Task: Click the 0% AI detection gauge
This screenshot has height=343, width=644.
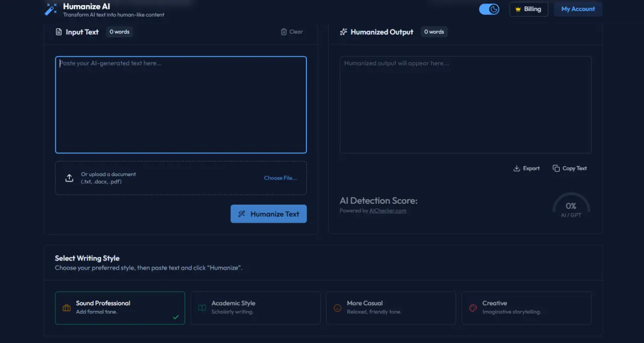Action: coord(571,206)
